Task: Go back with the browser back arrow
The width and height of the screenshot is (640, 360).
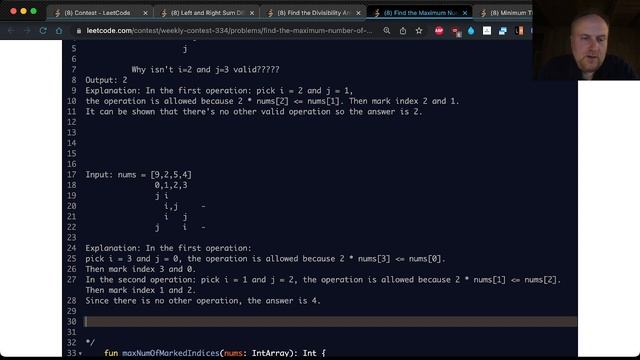Action: tap(11, 31)
